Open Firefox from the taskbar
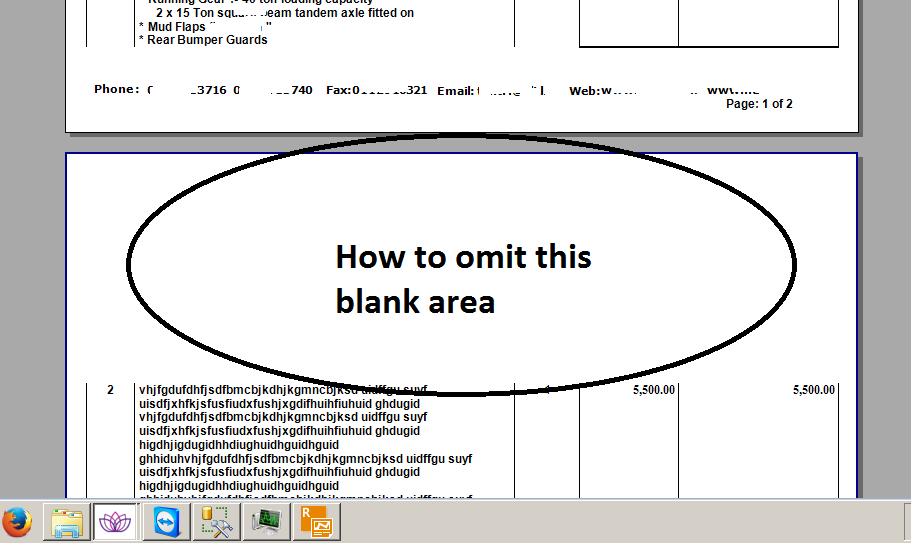 click(17, 522)
